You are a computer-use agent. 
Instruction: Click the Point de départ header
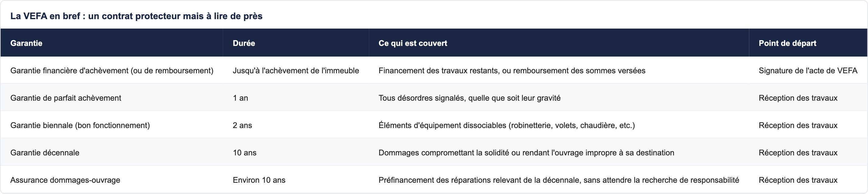pos(808,43)
